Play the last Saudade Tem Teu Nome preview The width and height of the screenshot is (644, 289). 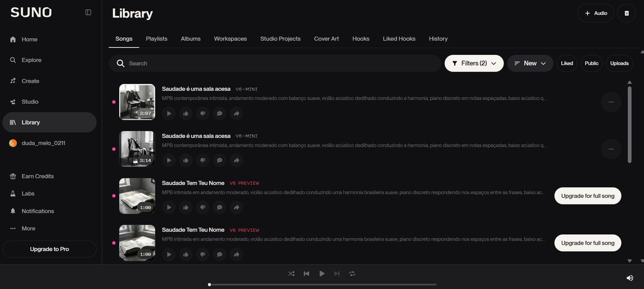(169, 254)
